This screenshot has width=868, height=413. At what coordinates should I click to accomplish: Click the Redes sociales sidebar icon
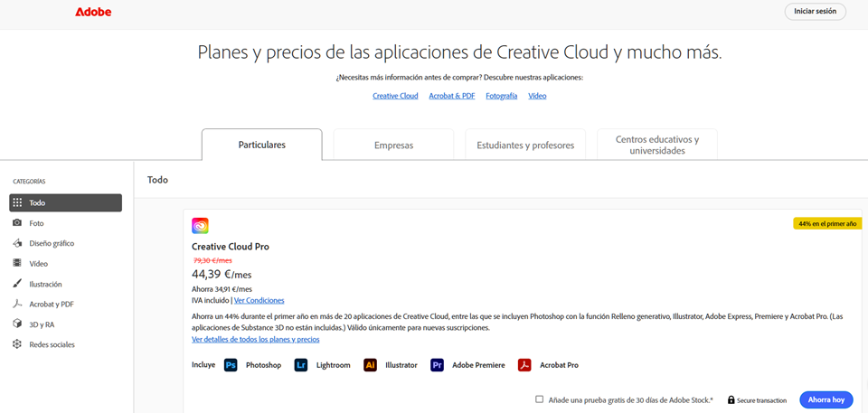(x=18, y=344)
